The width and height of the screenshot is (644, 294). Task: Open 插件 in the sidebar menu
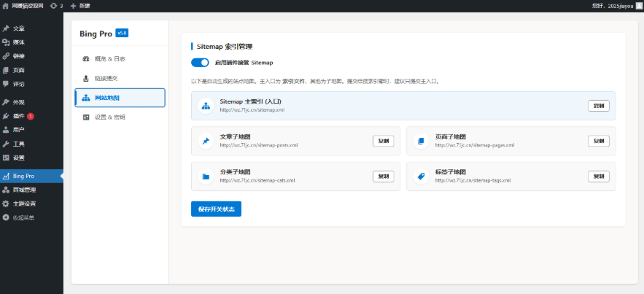[19, 116]
